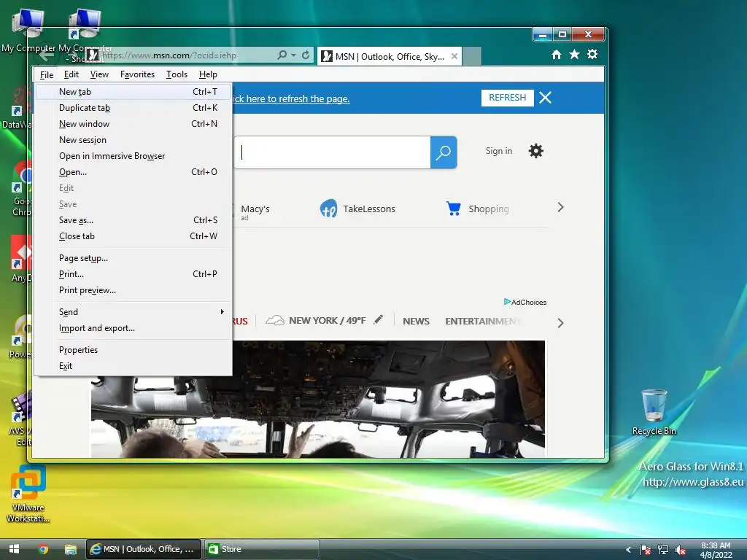Open Page setup... dialog entry

pyautogui.click(x=133, y=258)
